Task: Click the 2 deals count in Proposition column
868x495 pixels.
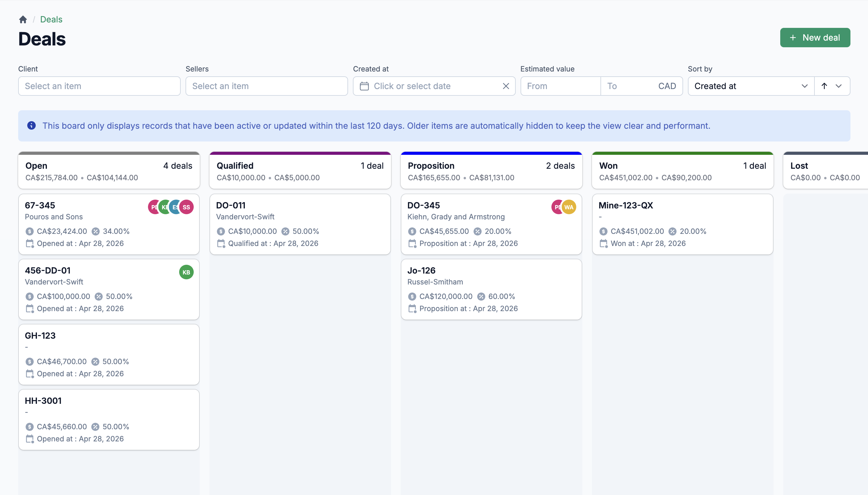Action: [560, 166]
